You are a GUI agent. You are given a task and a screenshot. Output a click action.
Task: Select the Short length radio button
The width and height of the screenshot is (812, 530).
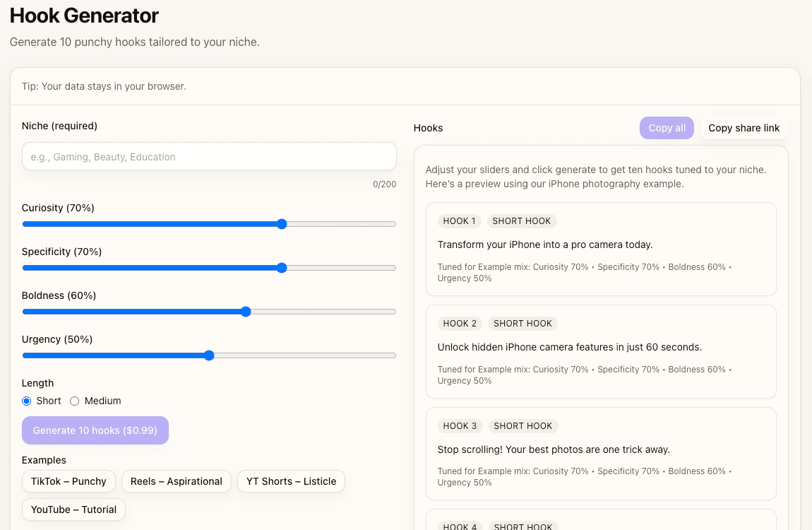pos(26,401)
